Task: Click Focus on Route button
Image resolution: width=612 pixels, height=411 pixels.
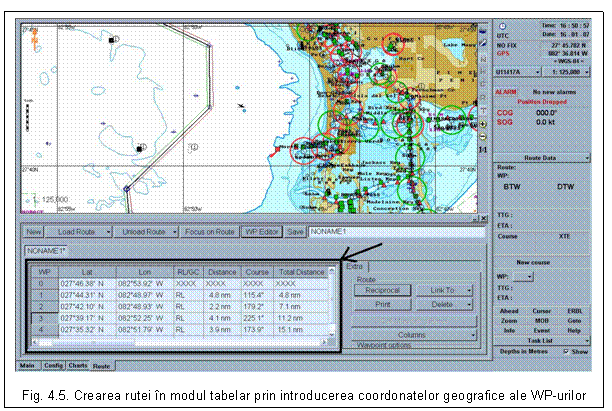Action: coord(211,231)
